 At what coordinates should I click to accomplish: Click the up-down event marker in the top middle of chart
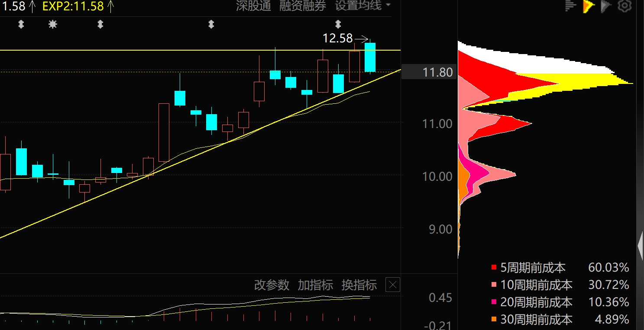211,25
